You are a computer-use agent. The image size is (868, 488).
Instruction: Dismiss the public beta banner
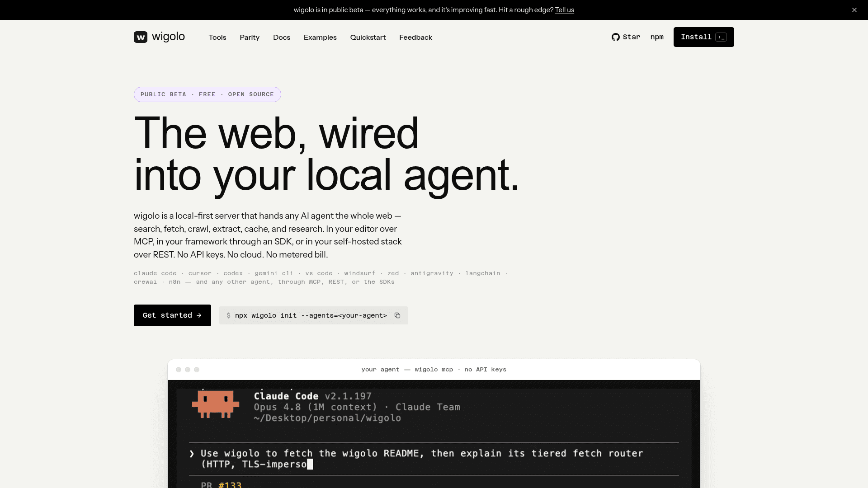[x=854, y=10]
